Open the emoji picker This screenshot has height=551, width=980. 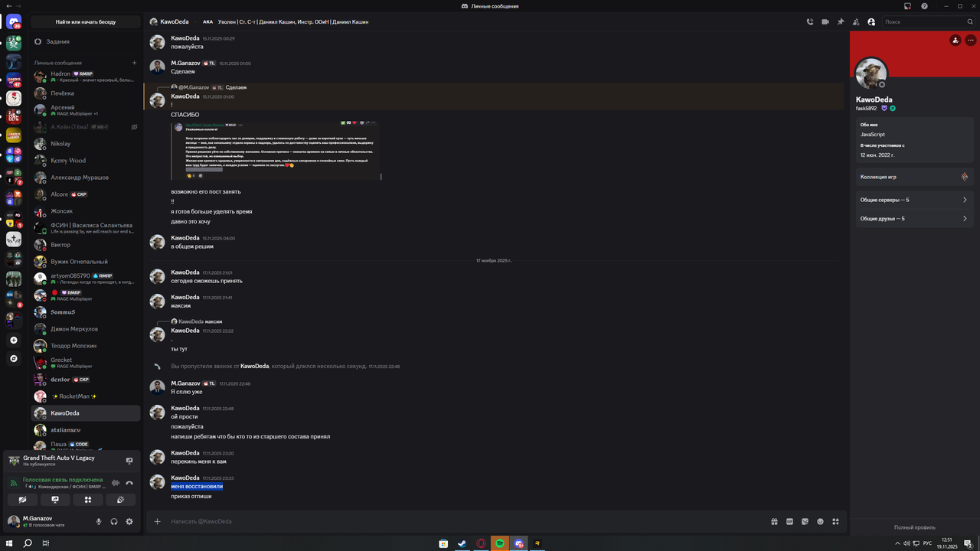click(820, 522)
